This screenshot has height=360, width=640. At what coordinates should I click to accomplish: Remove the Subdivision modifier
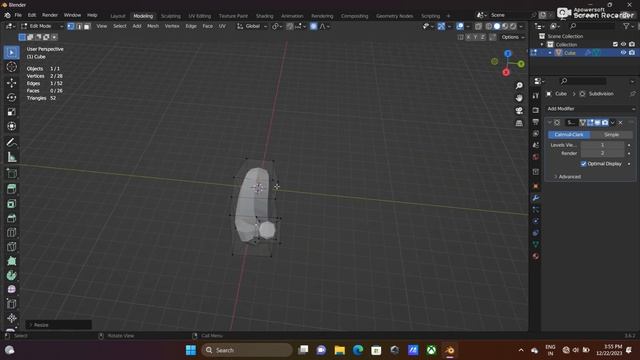(621, 122)
